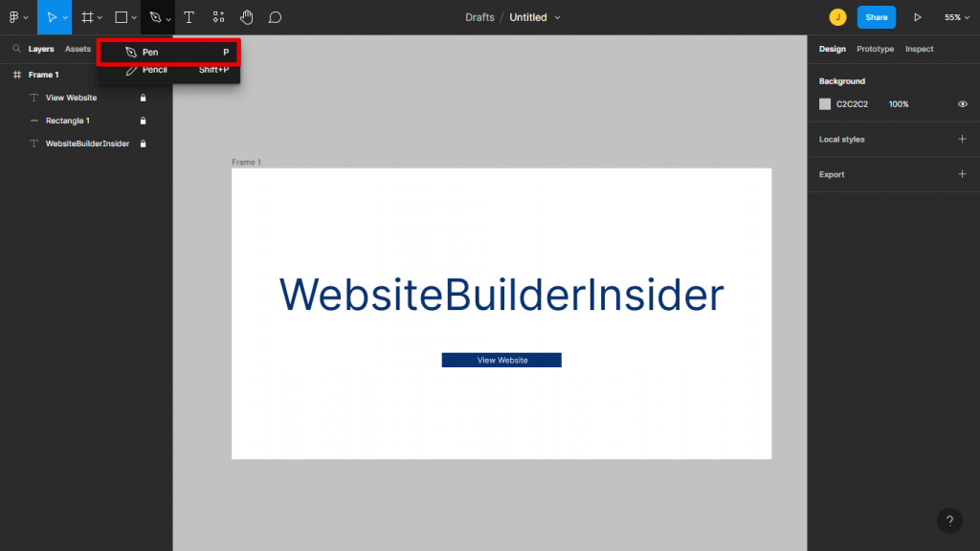This screenshot has height=551, width=980.
Task: Select the Frame tool
Action: 86,16
